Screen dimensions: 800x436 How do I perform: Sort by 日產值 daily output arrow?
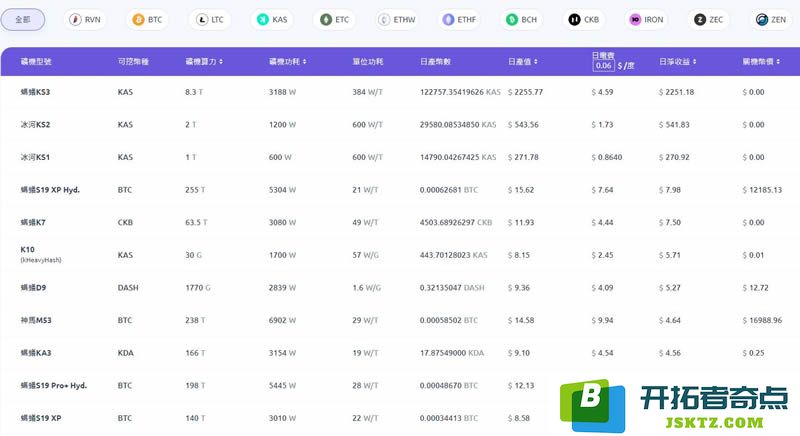536,62
